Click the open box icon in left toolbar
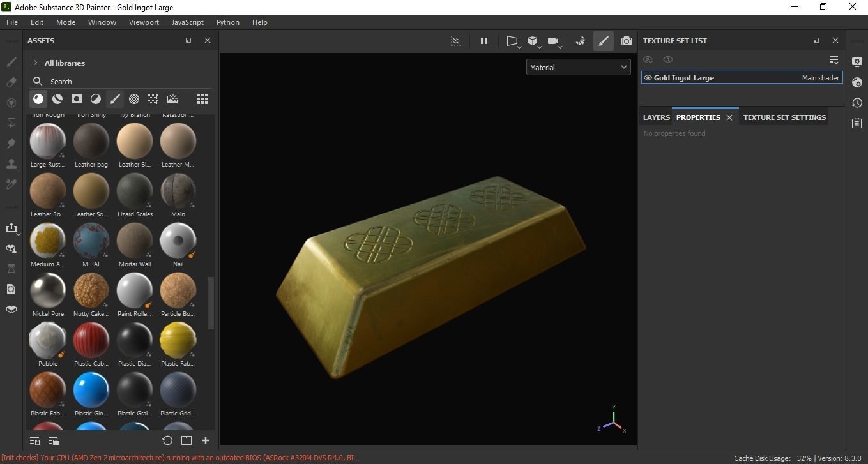The image size is (868, 464). tap(11, 310)
